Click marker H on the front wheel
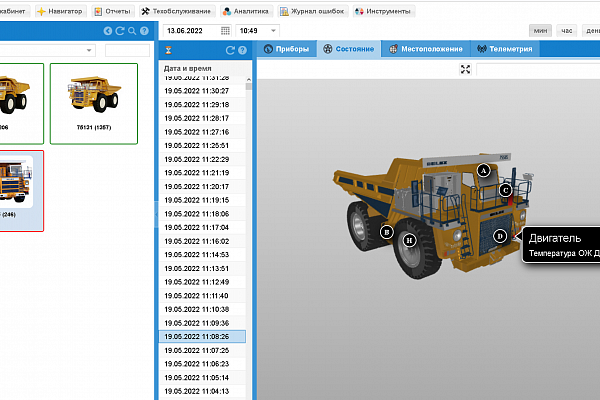Screen dimensions: 600x400 pyautogui.click(x=409, y=240)
